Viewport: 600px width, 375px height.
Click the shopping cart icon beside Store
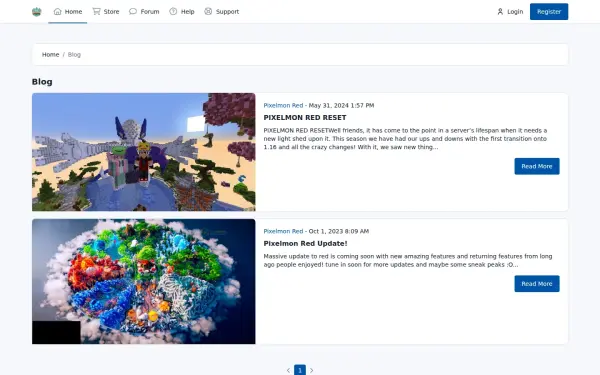96,11
